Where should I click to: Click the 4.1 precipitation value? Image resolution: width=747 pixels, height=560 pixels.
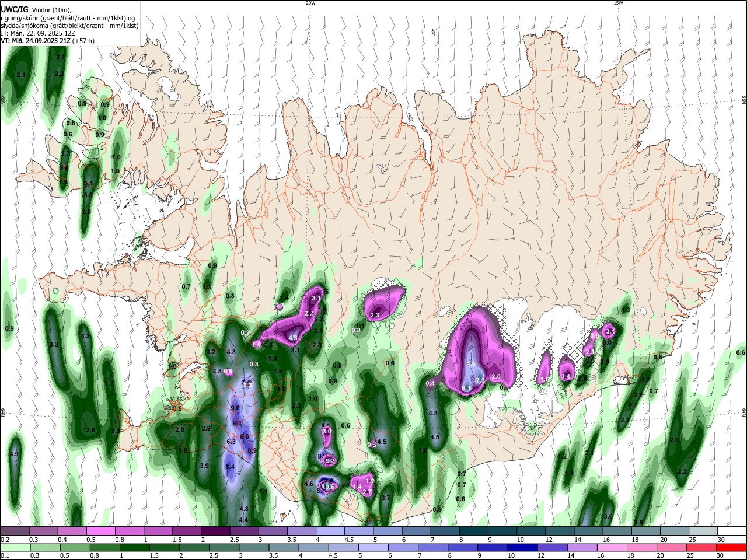[x=326, y=425]
